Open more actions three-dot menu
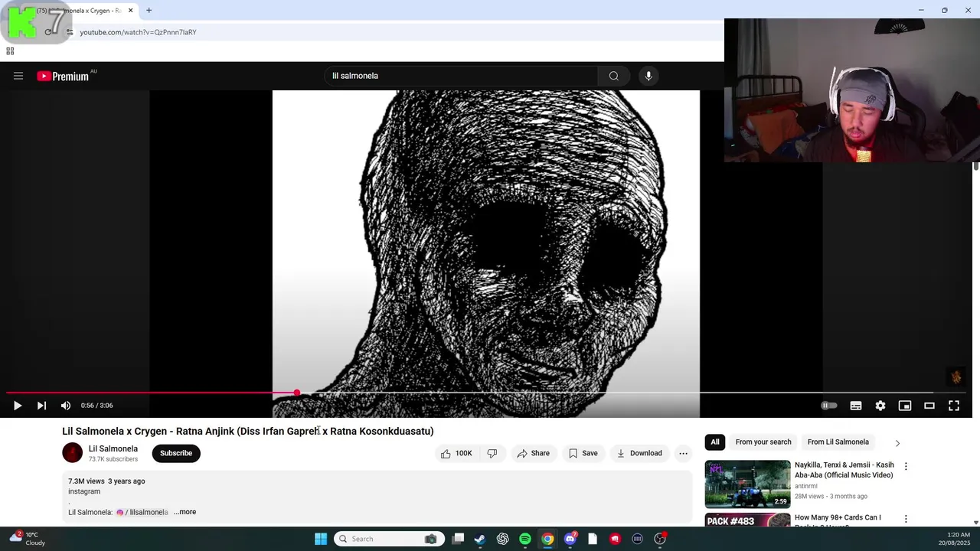The image size is (980, 551). pyautogui.click(x=683, y=453)
